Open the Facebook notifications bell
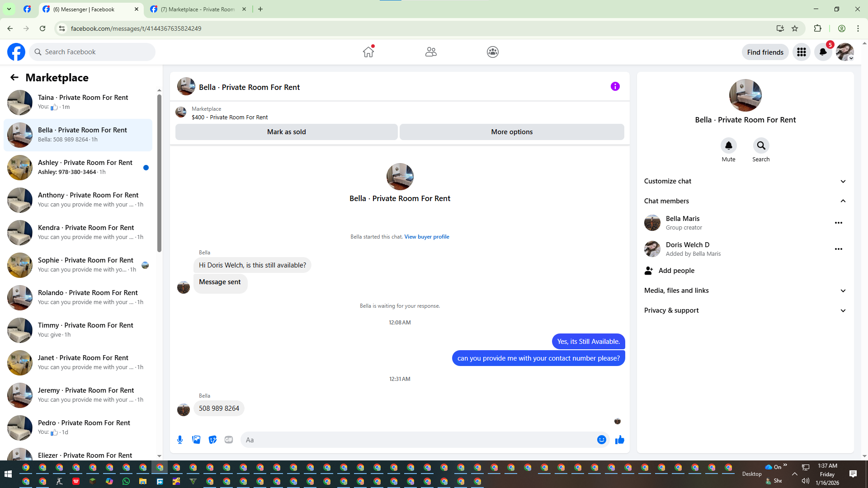The height and width of the screenshot is (488, 868). click(x=823, y=52)
